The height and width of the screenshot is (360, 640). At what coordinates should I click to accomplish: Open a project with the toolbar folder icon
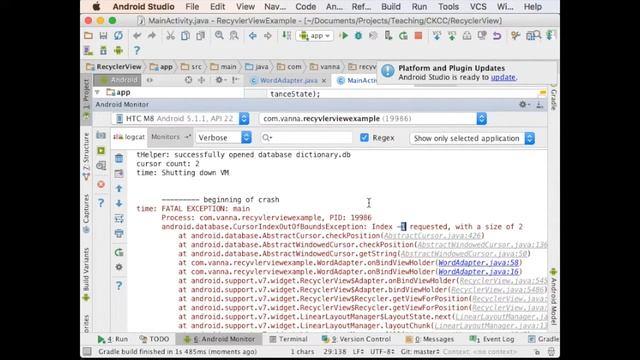[88, 36]
